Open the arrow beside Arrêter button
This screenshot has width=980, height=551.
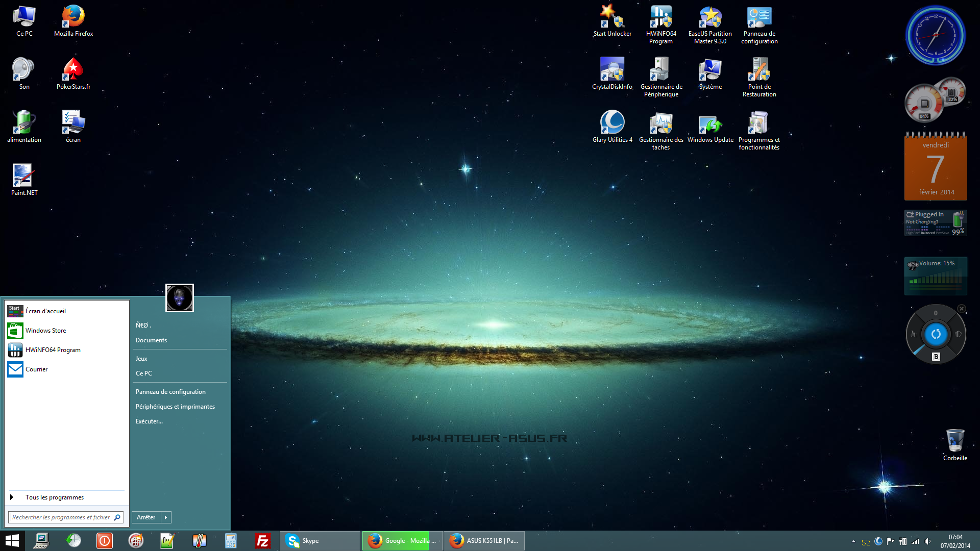click(x=166, y=517)
